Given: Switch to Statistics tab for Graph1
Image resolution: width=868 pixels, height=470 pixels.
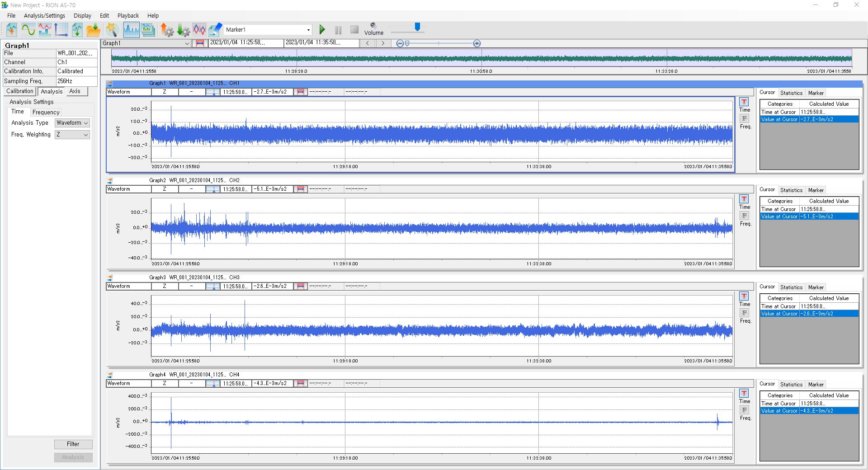Looking at the screenshot, I should [791, 93].
